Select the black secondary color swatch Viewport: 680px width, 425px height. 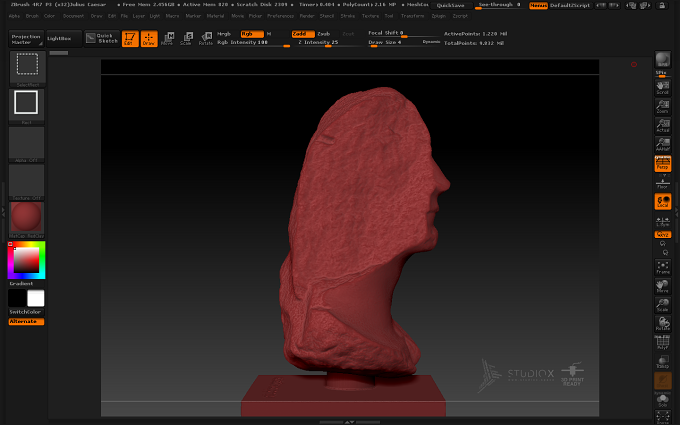(17, 298)
